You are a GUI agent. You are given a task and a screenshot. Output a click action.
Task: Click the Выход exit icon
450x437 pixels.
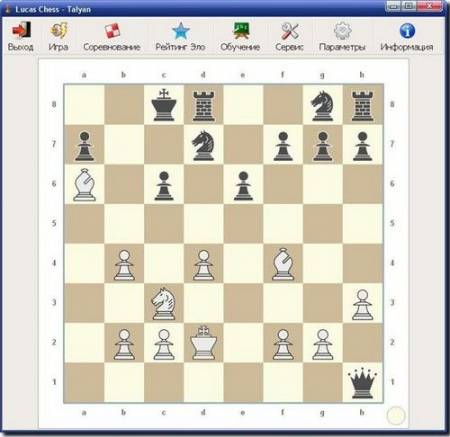point(21,30)
